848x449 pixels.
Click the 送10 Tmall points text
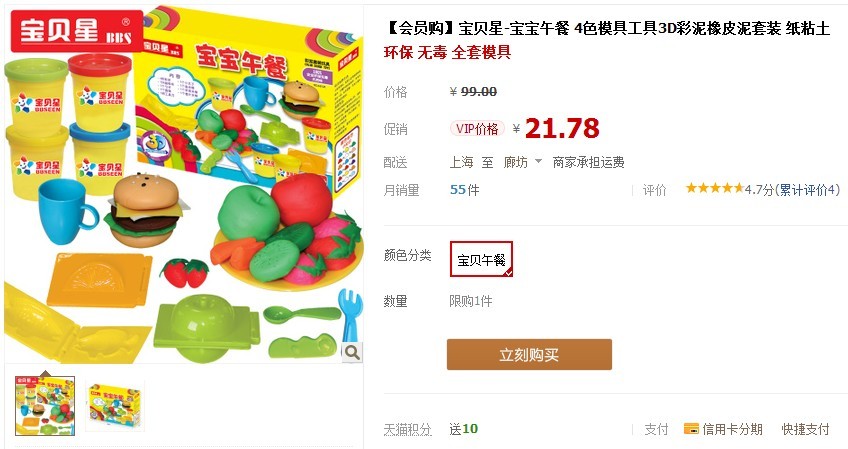(463, 429)
